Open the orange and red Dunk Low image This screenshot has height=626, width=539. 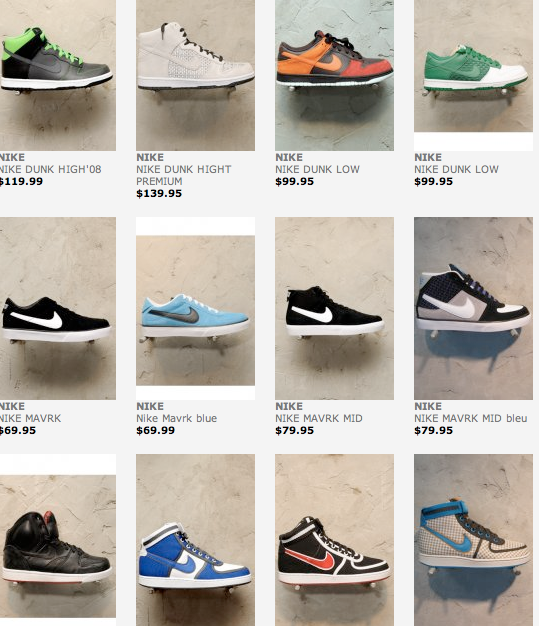(x=334, y=75)
